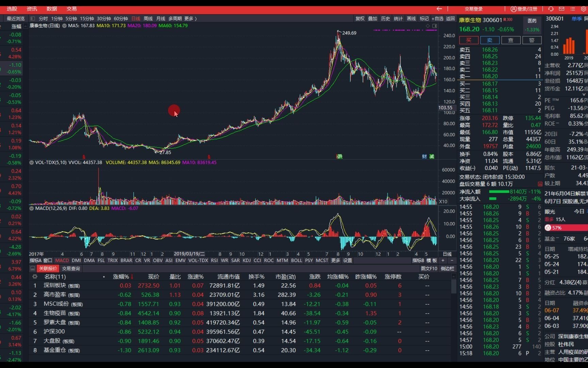This screenshot has width=588, height=368.
Task: Click the minus zoom icon beside 模板
Action: point(452,260)
